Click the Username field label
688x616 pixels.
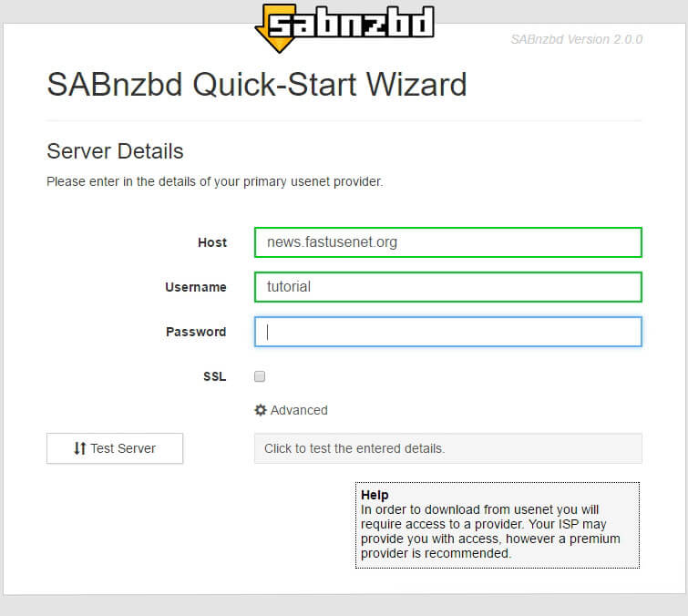[x=195, y=287]
